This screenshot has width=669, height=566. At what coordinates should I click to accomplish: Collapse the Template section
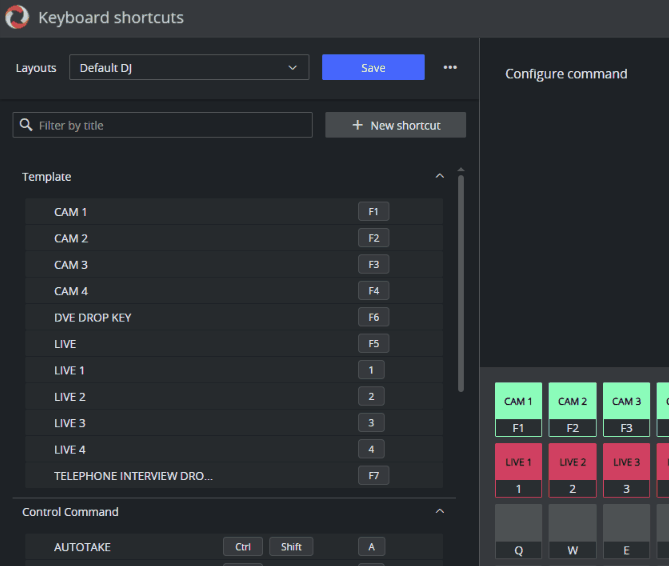point(439,177)
